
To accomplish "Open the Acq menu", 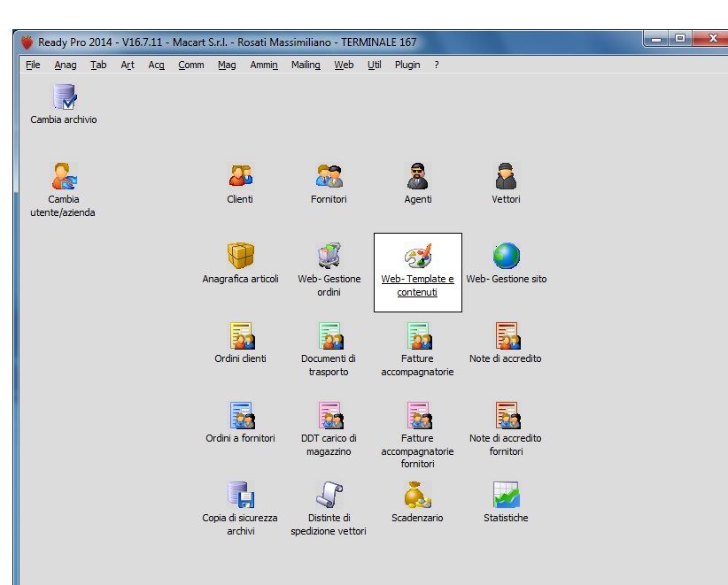I will click(x=157, y=65).
